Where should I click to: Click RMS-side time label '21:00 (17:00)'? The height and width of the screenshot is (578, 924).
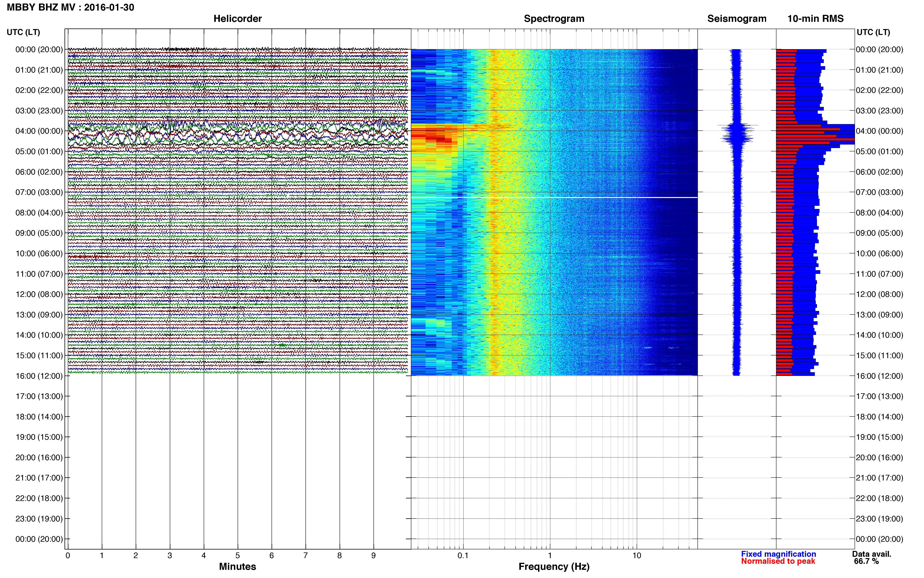880,478
